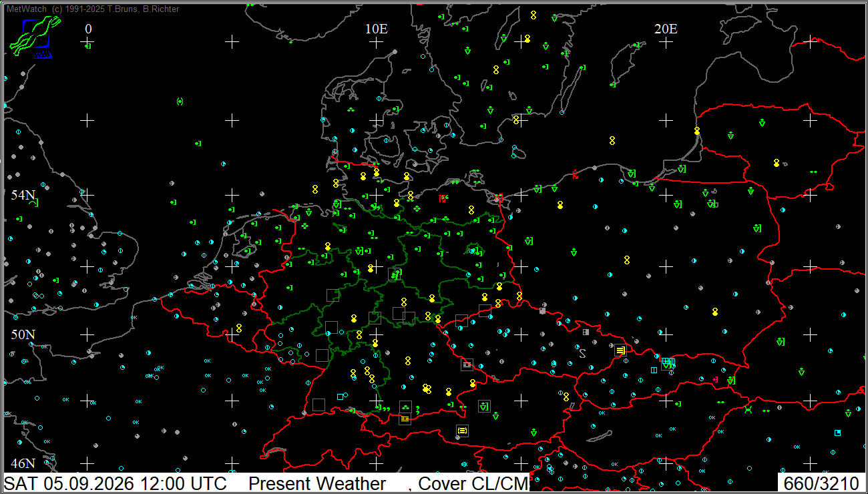Click the boxed green shower triangle in Austria
This screenshot has width=868, height=494.
(484, 405)
